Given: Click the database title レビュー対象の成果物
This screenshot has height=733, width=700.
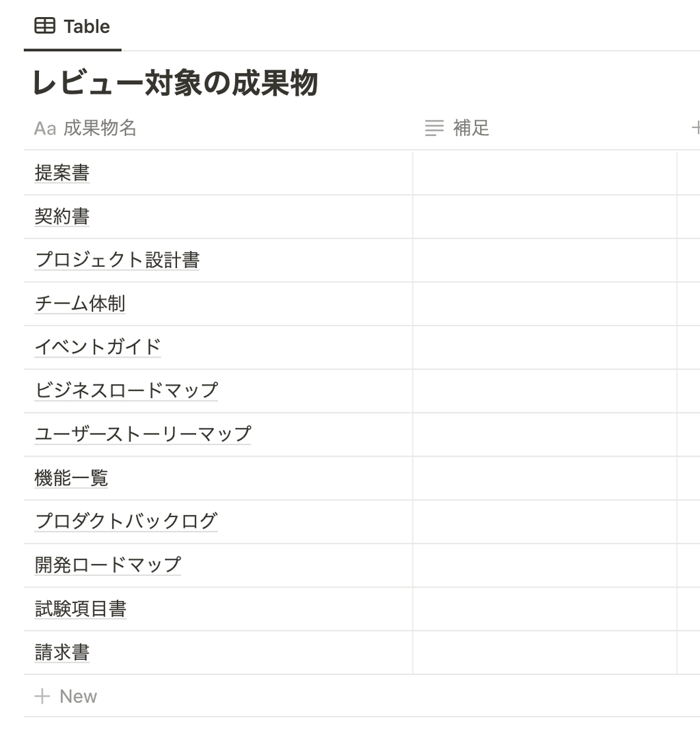Looking at the screenshot, I should click(x=175, y=84).
